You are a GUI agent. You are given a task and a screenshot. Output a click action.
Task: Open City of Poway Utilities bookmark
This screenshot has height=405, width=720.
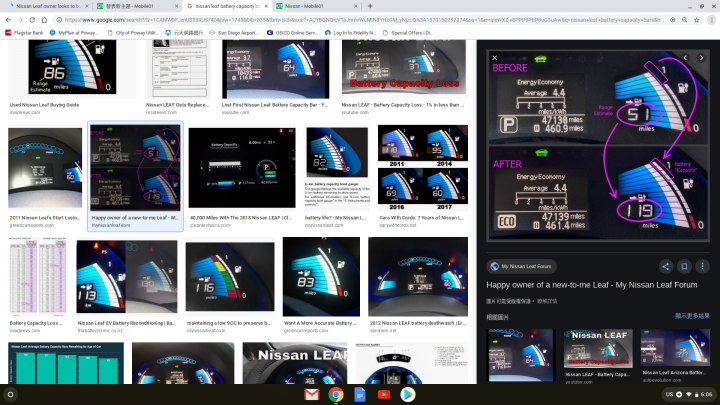pos(133,33)
